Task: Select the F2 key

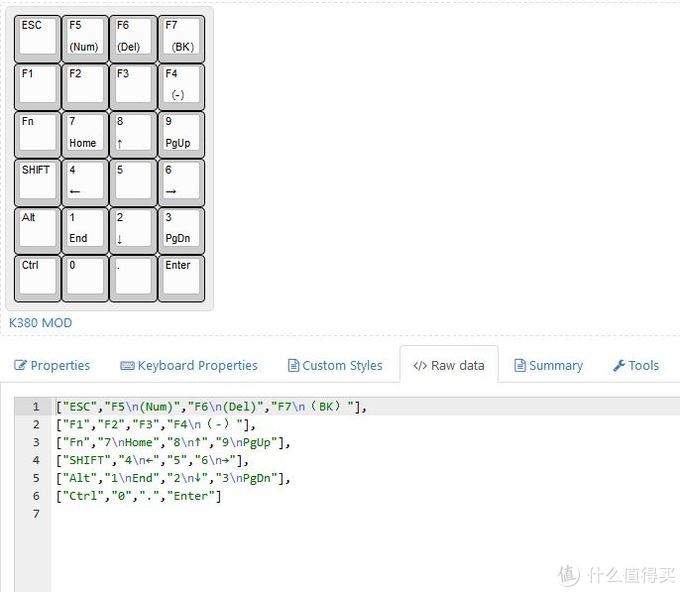Action: click(x=85, y=87)
